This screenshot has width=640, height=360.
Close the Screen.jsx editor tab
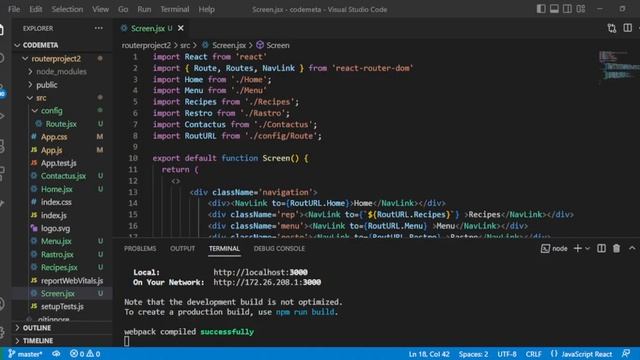click(x=180, y=28)
